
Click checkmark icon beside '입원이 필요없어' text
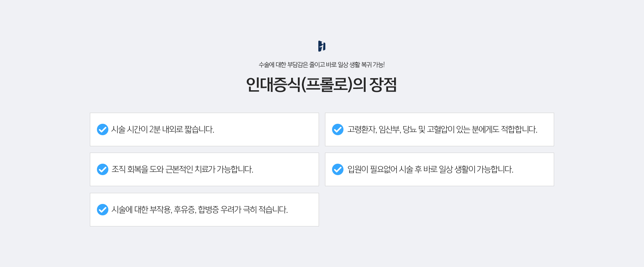[x=338, y=169]
